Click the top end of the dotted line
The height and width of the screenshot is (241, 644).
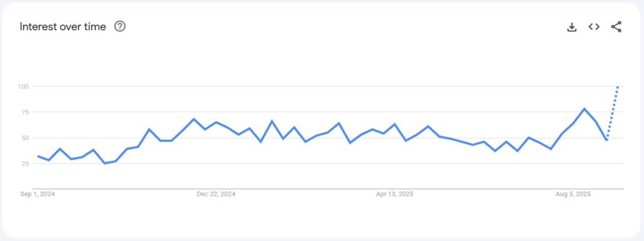pyautogui.click(x=618, y=87)
